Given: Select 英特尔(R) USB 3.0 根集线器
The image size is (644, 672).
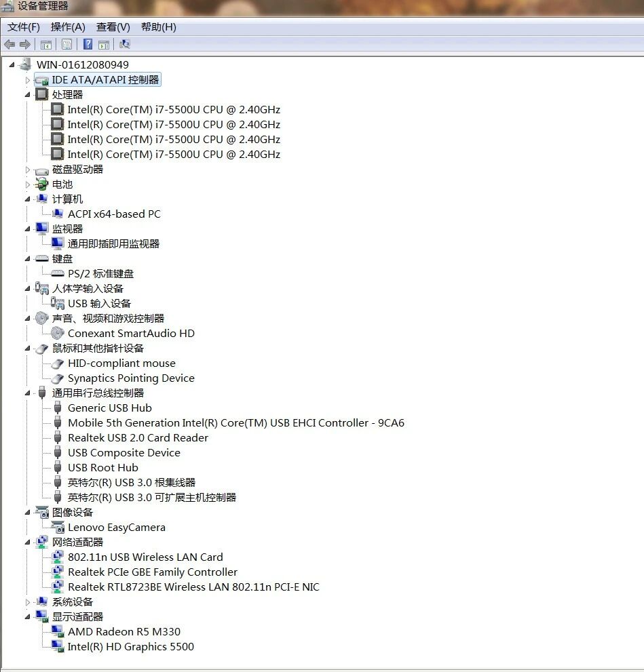Looking at the screenshot, I should point(132,483).
